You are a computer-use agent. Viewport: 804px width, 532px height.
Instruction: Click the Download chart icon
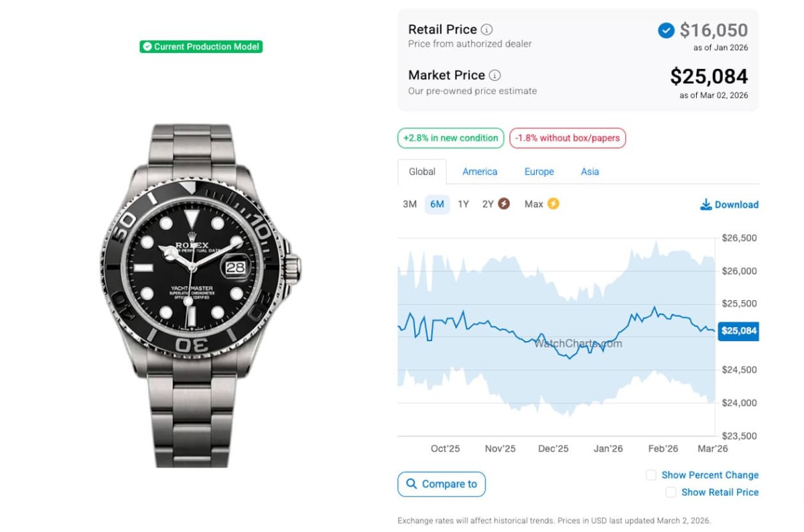pyautogui.click(x=706, y=204)
